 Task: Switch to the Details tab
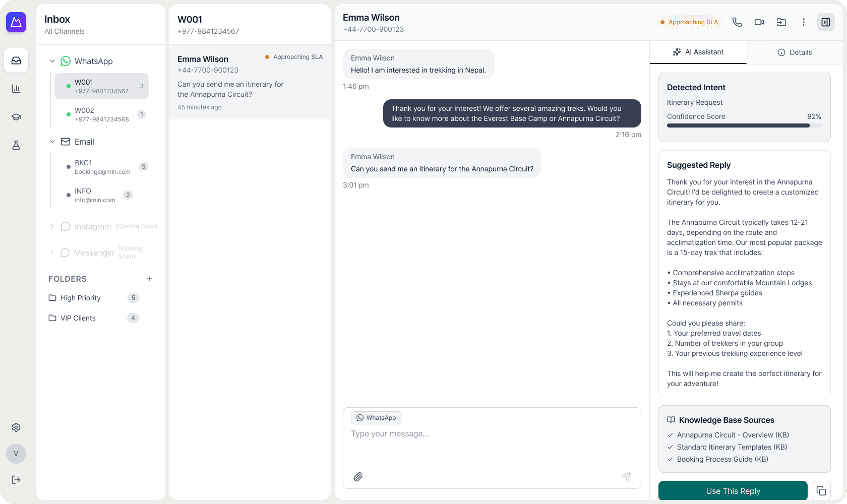(795, 52)
